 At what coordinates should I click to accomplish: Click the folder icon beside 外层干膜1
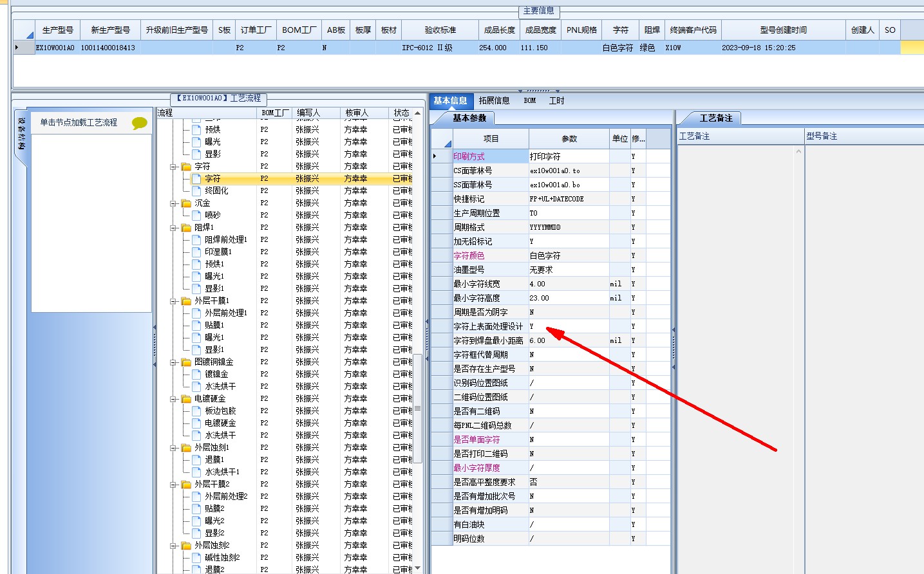[x=186, y=301]
